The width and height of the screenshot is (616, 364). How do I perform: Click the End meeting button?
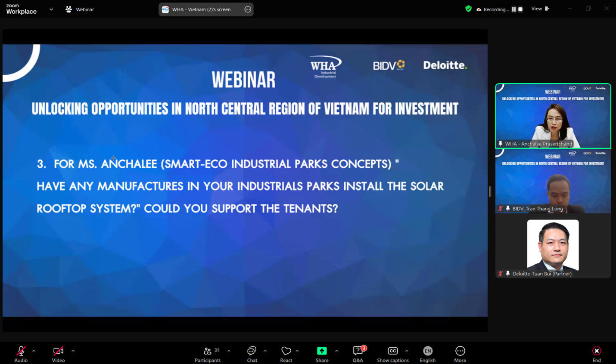click(x=596, y=354)
